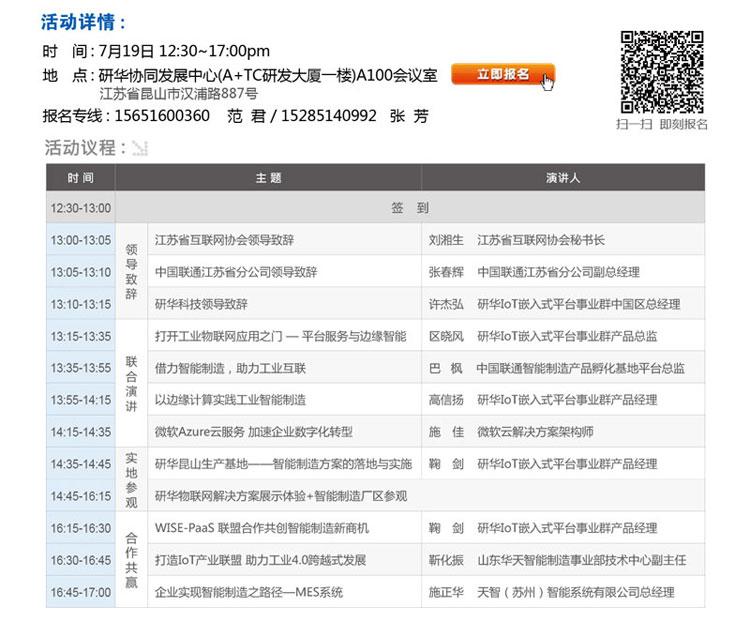Select the 主题 column header

pos(268,178)
